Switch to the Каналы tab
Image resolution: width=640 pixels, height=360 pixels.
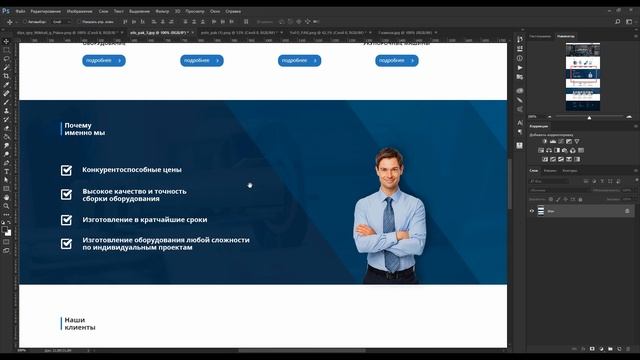pos(550,171)
